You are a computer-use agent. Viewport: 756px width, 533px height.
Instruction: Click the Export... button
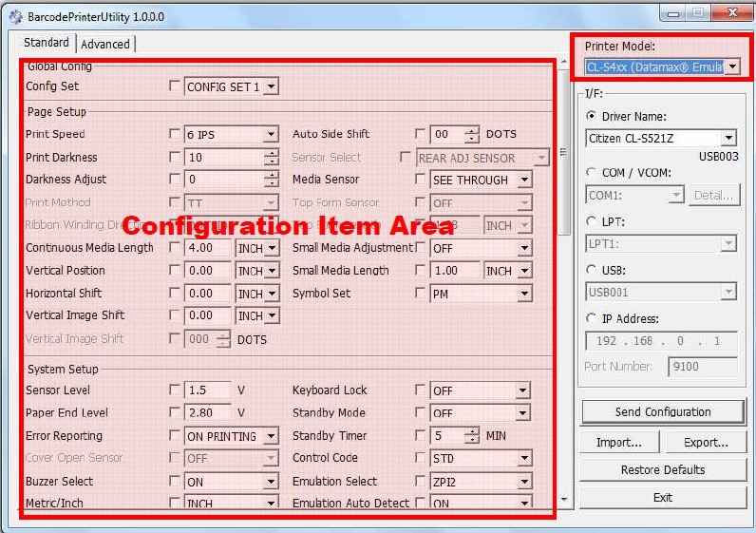(705, 443)
